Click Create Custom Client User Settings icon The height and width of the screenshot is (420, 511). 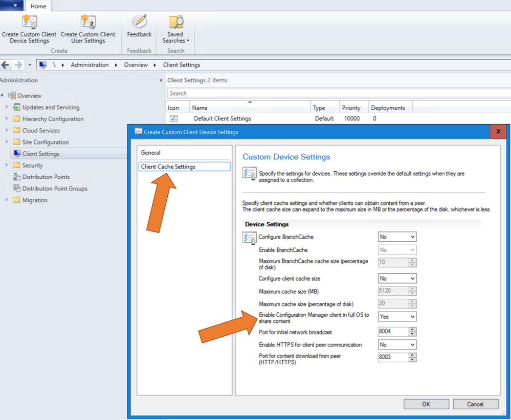pyautogui.click(x=88, y=21)
